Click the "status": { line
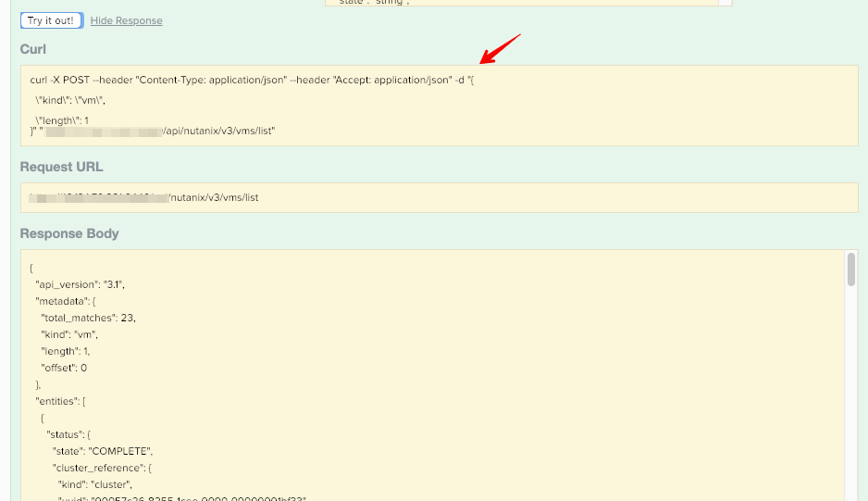Screen dimensions: 868x501 (68, 434)
